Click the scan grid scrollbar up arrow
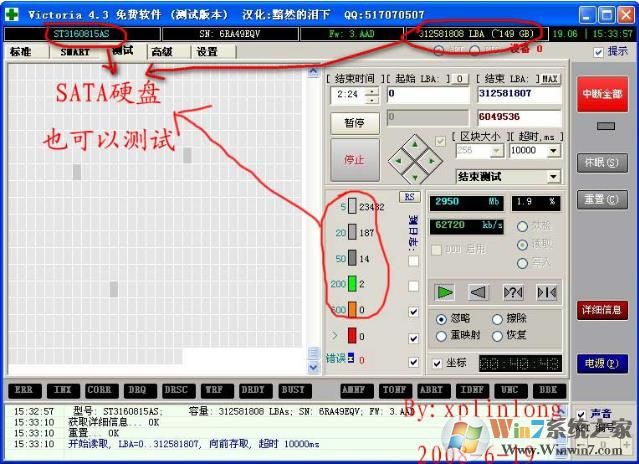639x464 pixels. pyautogui.click(x=313, y=72)
